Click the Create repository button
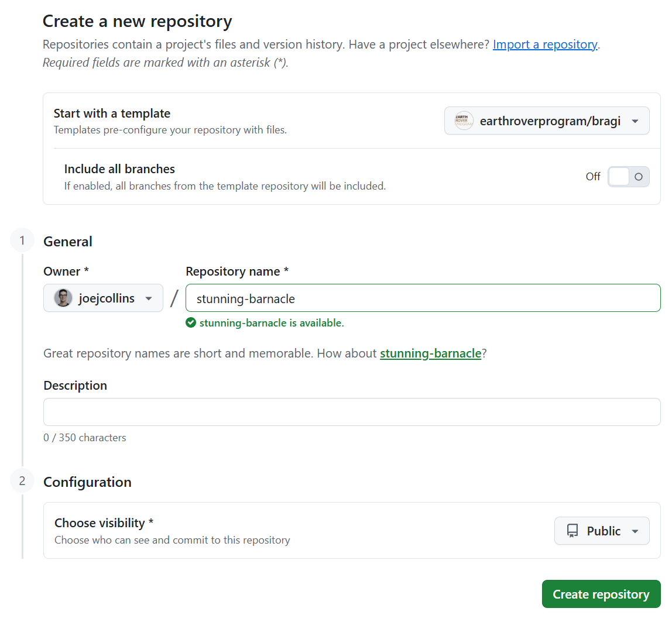Viewport: 672px width, 622px height. (601, 594)
